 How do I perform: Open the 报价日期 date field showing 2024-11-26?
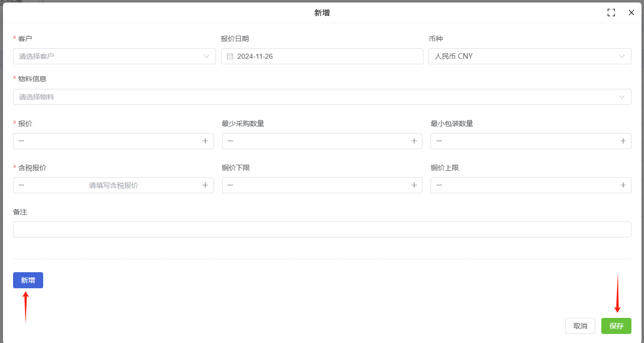[322, 56]
